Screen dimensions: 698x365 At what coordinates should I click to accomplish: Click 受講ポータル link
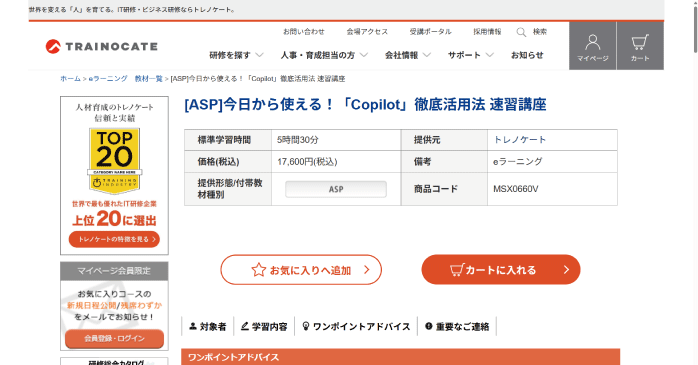[430, 32]
